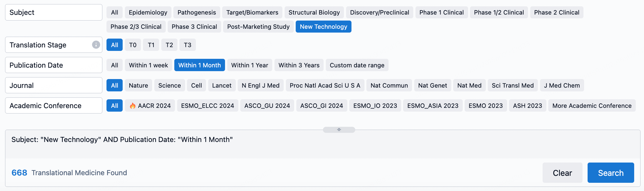Screen dimensions: 644x191
Task: Toggle the T2 translation stage filter
Action: [169, 45]
